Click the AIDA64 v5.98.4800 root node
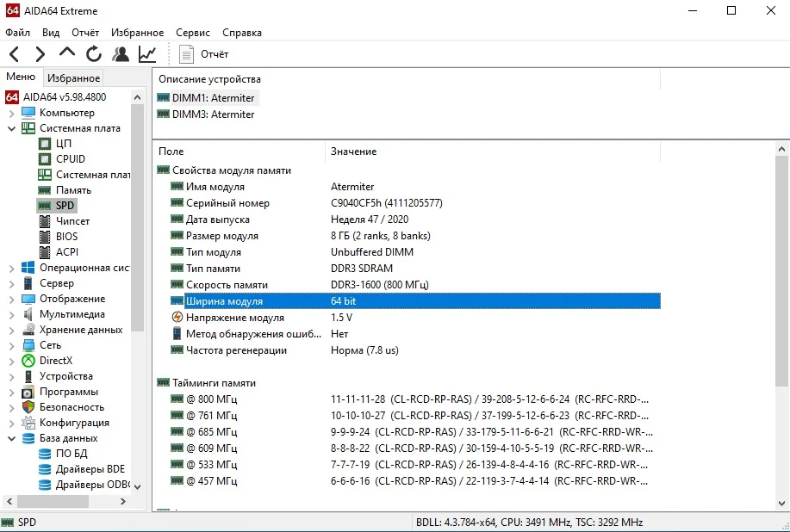The width and height of the screenshot is (790, 532). pyautogui.click(x=65, y=96)
